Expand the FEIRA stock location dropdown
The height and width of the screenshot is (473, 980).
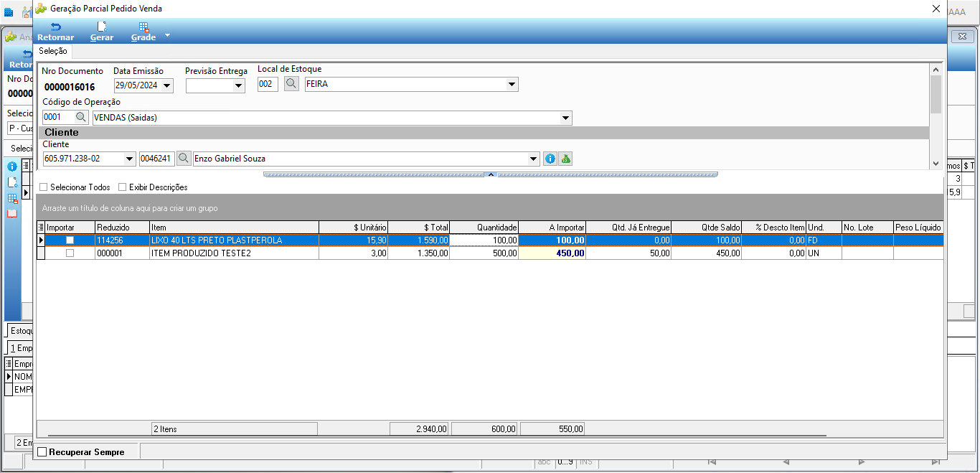coord(512,84)
